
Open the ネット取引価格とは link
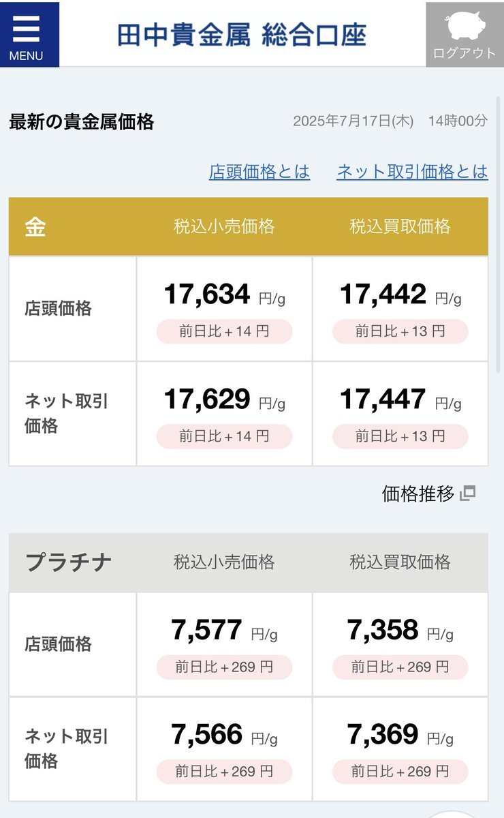(412, 172)
